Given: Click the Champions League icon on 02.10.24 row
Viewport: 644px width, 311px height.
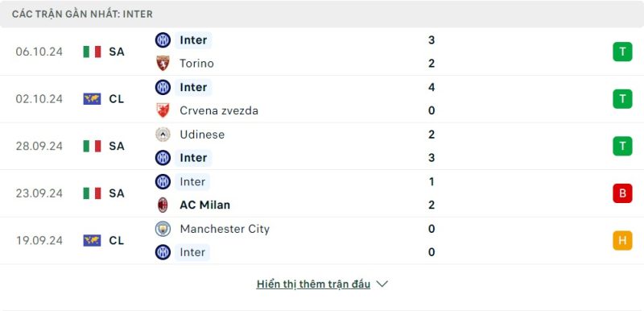Looking at the screenshot, I should (92, 99).
